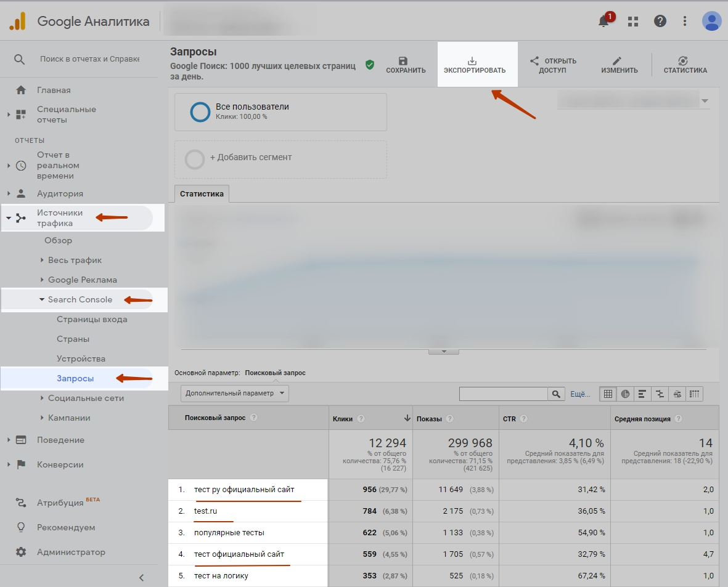Sort by the CTR column header

[x=509, y=419]
